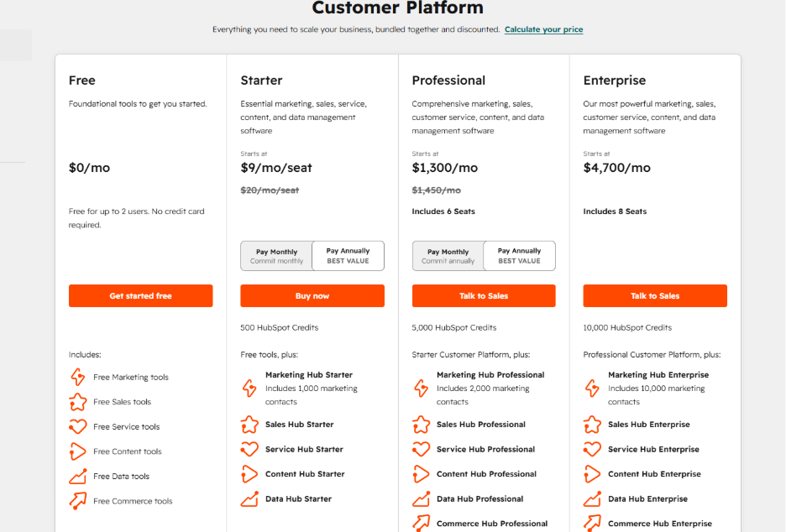Click the Commerce Hub Enterprise arrow icon
786x532 pixels.
(593, 523)
